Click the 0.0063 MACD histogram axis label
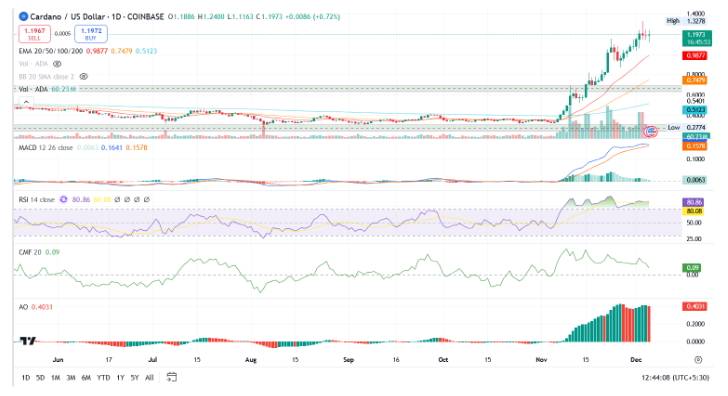The height and width of the screenshot is (396, 728). coord(695,180)
